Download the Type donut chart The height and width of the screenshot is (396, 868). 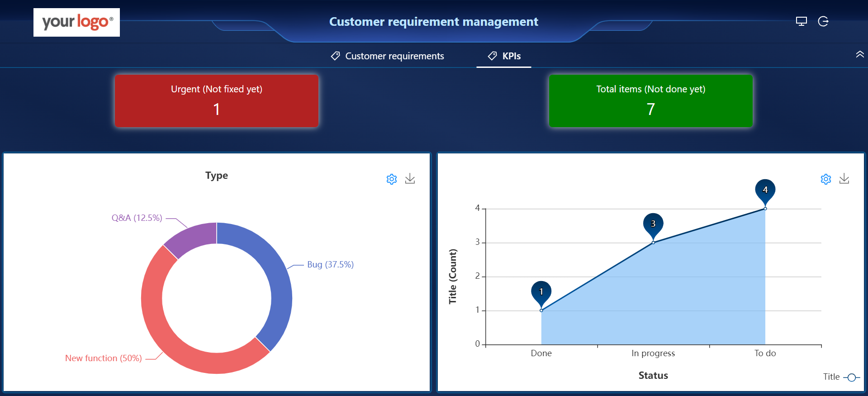pos(410,179)
